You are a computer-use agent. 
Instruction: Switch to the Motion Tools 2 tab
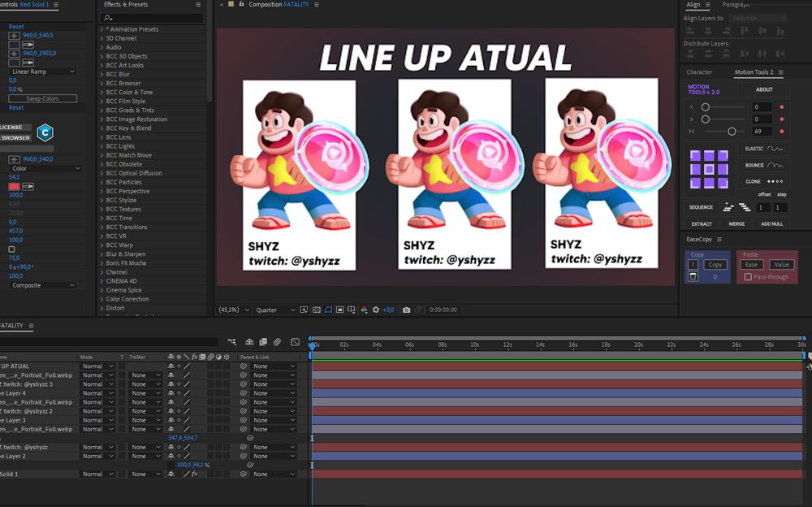pos(754,72)
